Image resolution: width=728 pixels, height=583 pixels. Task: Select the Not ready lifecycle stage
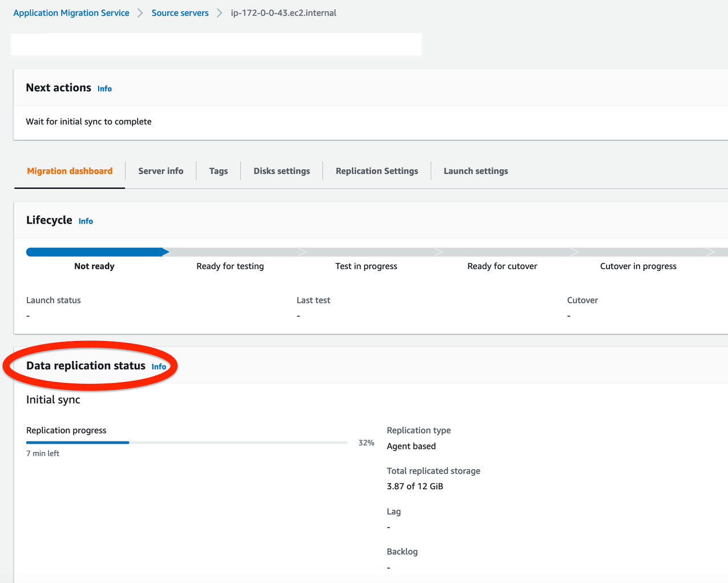[94, 266]
